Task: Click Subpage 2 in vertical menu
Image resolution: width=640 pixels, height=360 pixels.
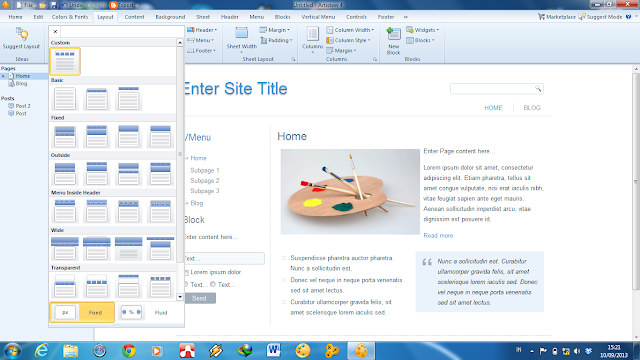Action: pyautogui.click(x=204, y=180)
